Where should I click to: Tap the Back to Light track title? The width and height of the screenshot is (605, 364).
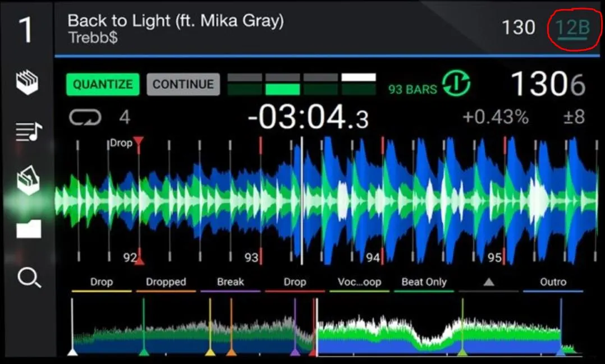tap(175, 21)
